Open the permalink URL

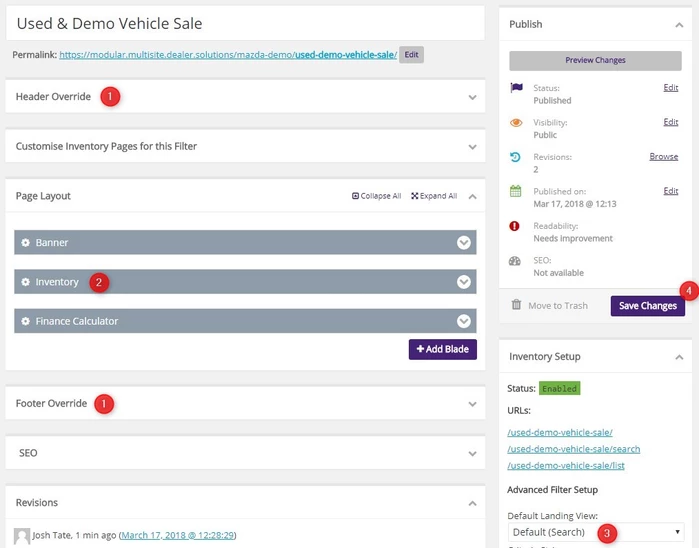pyautogui.click(x=228, y=55)
